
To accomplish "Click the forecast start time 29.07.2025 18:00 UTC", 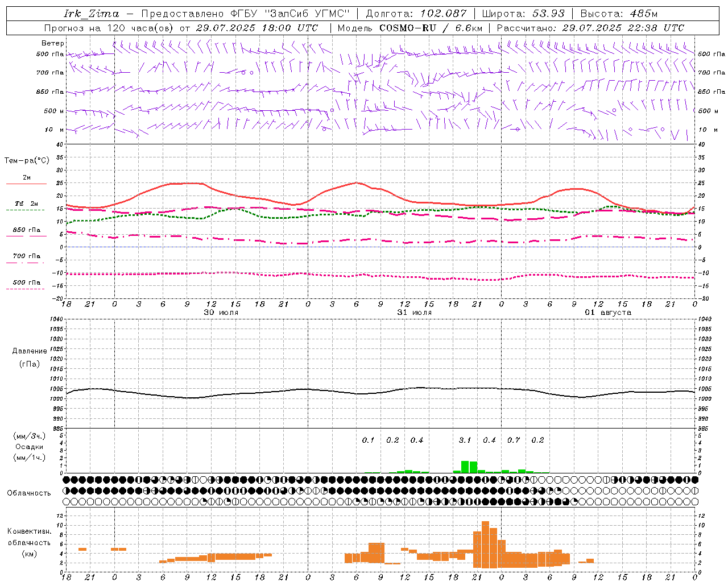I will coord(257,28).
